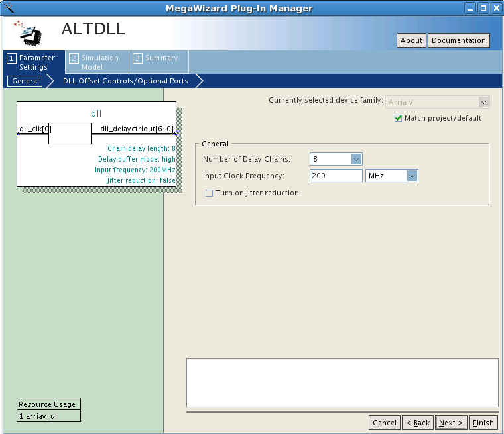504x434 pixels.
Task: Switch to Parameter Settings tab
Action: point(34,62)
